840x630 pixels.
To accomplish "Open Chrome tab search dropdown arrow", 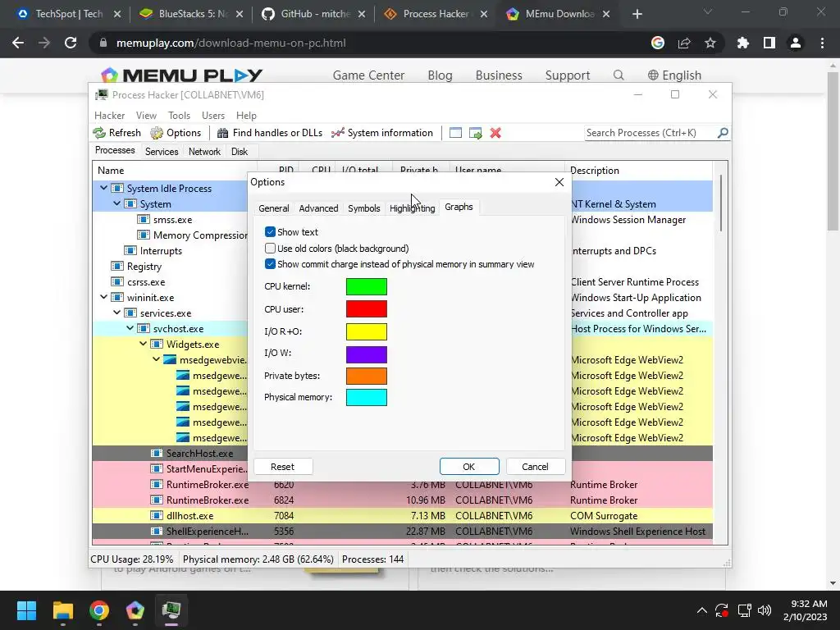I will click(x=708, y=11).
